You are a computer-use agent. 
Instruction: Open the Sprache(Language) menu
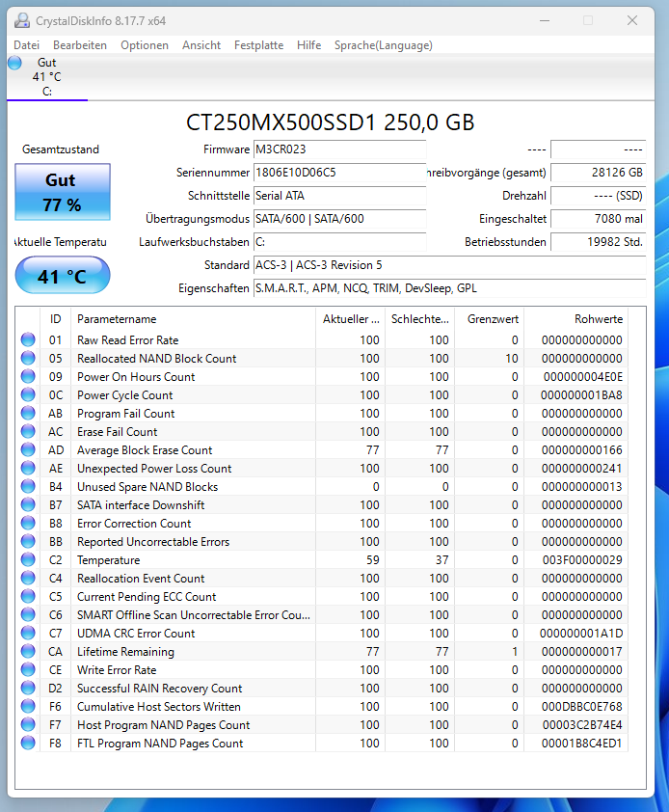pyautogui.click(x=383, y=45)
